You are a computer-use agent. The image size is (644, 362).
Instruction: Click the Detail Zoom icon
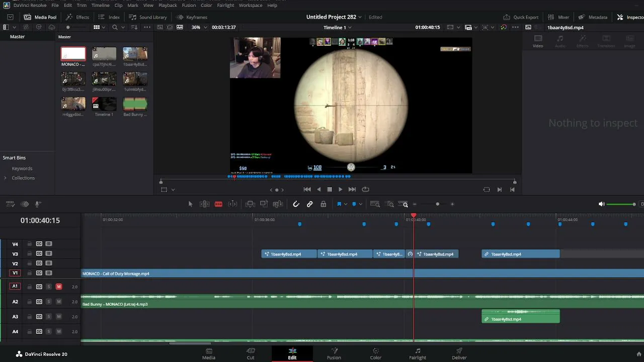click(x=390, y=204)
